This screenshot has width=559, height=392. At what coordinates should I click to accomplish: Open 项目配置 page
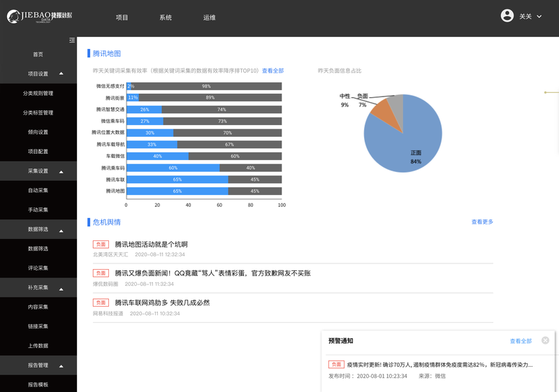pos(38,152)
